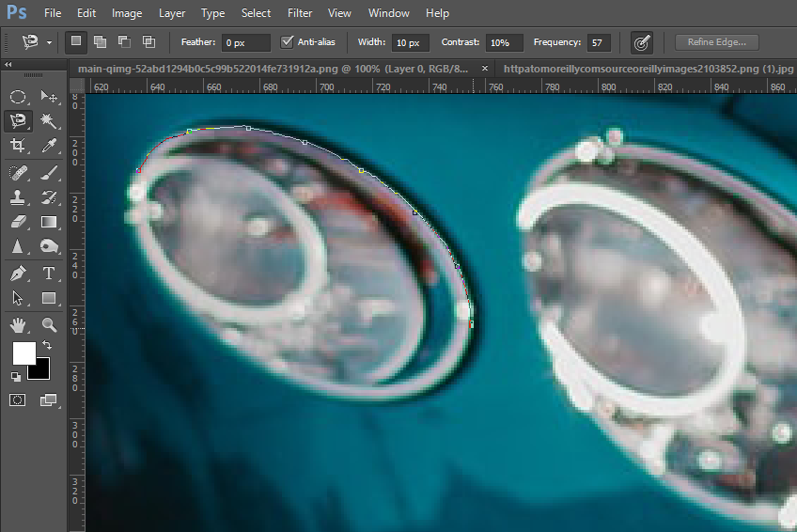Screen dimensions: 797x532
Task: Open the Image menu
Action: (127, 13)
